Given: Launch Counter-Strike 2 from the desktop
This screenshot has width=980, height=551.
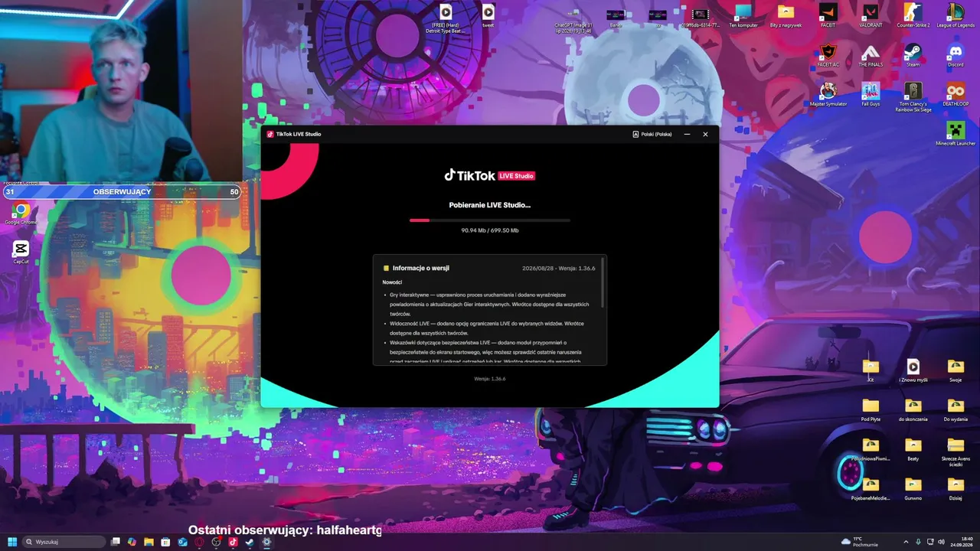Looking at the screenshot, I should point(913,16).
